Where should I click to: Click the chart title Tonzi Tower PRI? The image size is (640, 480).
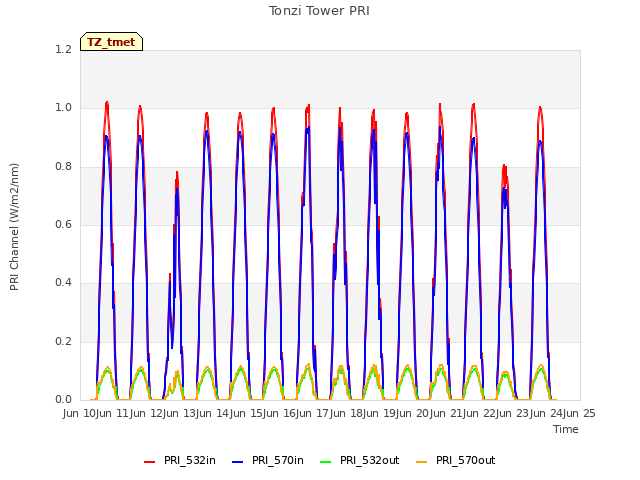click(319, 11)
